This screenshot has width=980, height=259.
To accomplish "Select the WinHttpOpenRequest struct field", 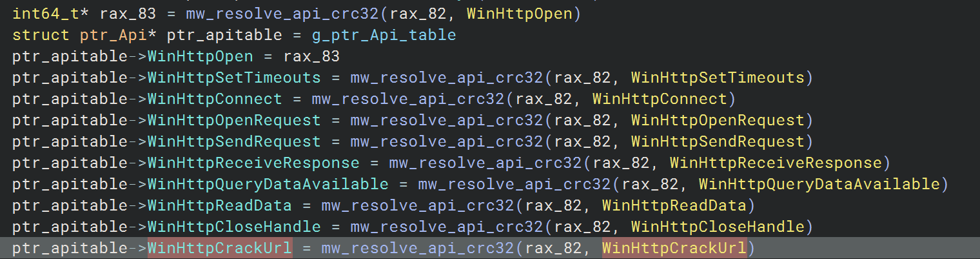I will tap(234, 120).
